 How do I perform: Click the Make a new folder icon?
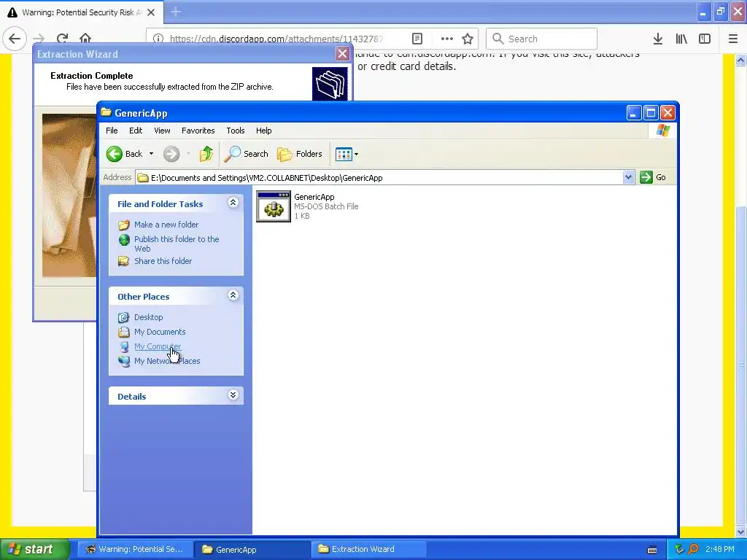click(124, 225)
